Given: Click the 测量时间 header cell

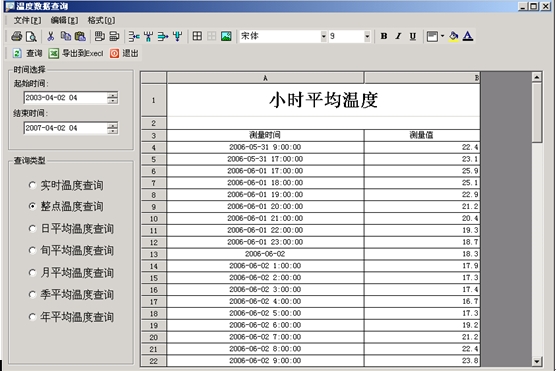Looking at the screenshot, I should coord(265,135).
